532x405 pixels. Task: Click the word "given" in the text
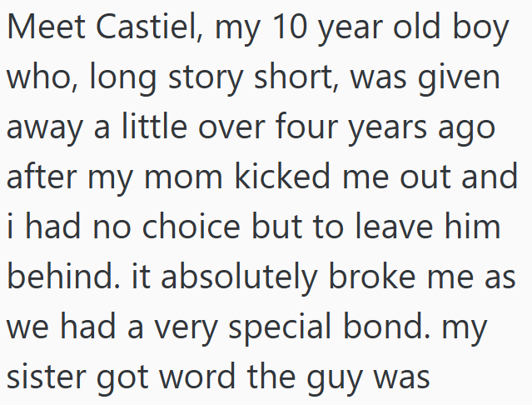(x=462, y=79)
